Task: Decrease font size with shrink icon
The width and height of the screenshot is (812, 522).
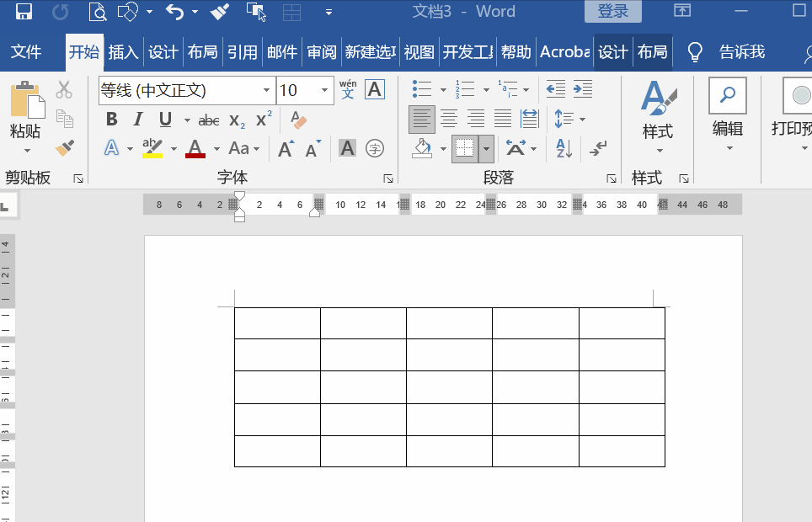Action: pyautogui.click(x=313, y=149)
